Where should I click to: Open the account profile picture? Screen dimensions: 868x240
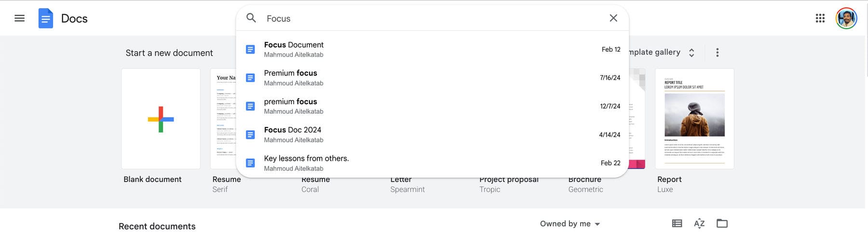(846, 18)
